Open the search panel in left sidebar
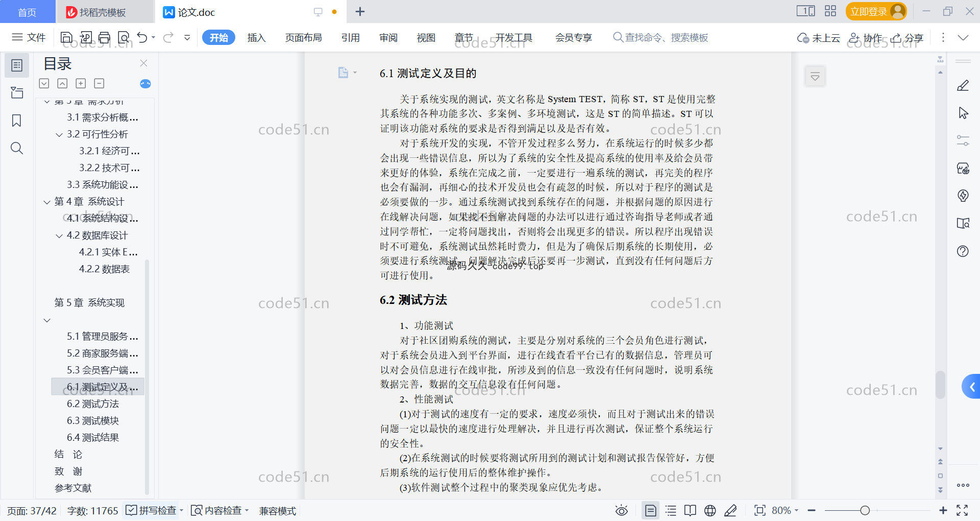 [17, 148]
